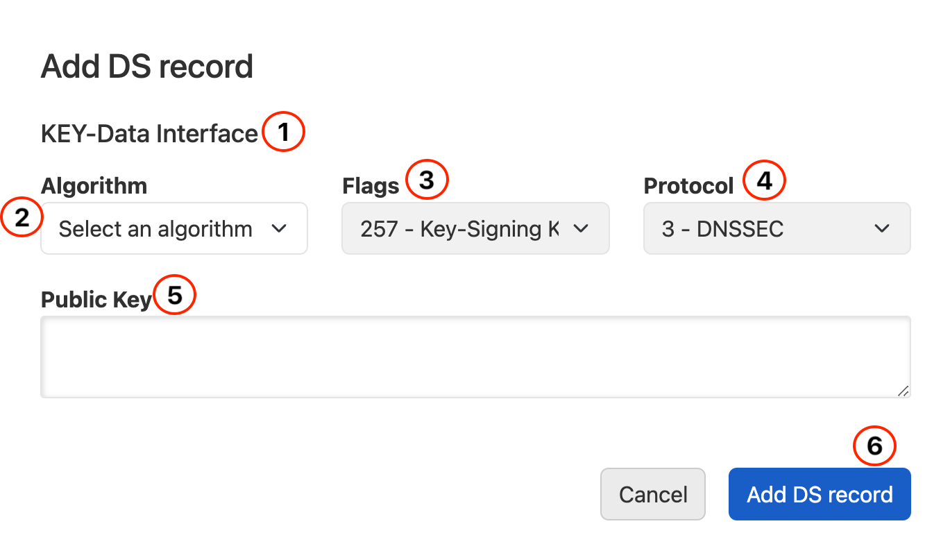Click annotation marker 6 above the submit button
Screen dimensions: 950x560
(875, 446)
